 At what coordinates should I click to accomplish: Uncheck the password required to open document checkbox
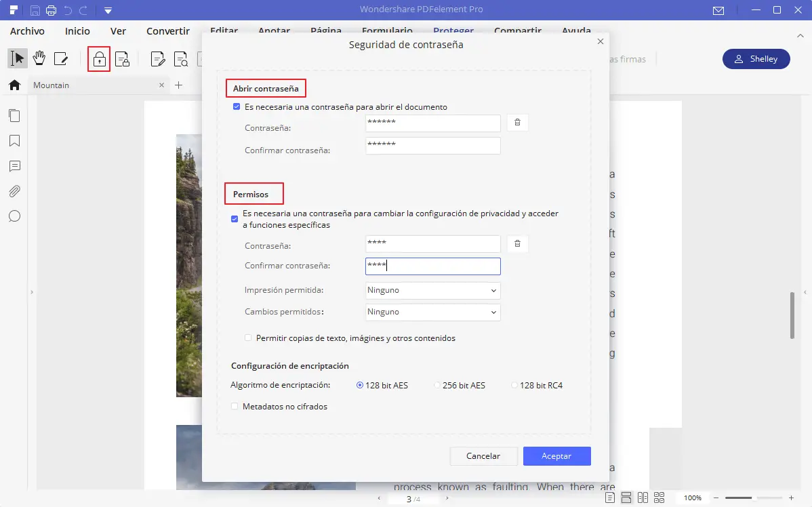(x=237, y=106)
